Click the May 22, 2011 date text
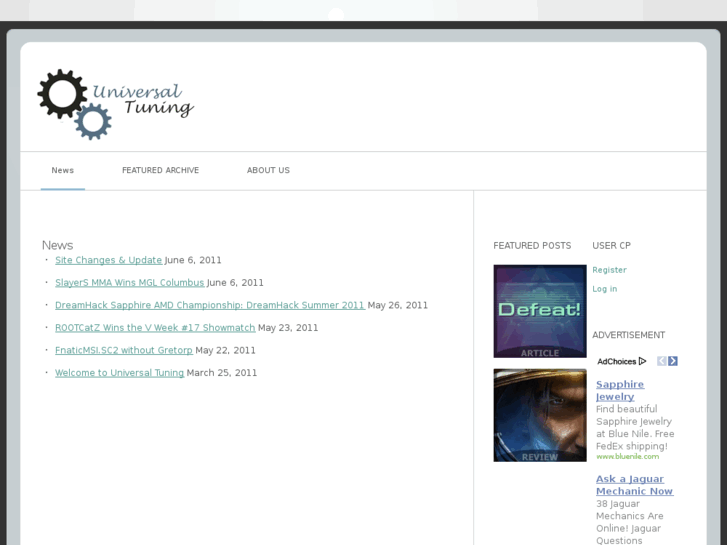The height and width of the screenshot is (545, 727). pos(225,350)
